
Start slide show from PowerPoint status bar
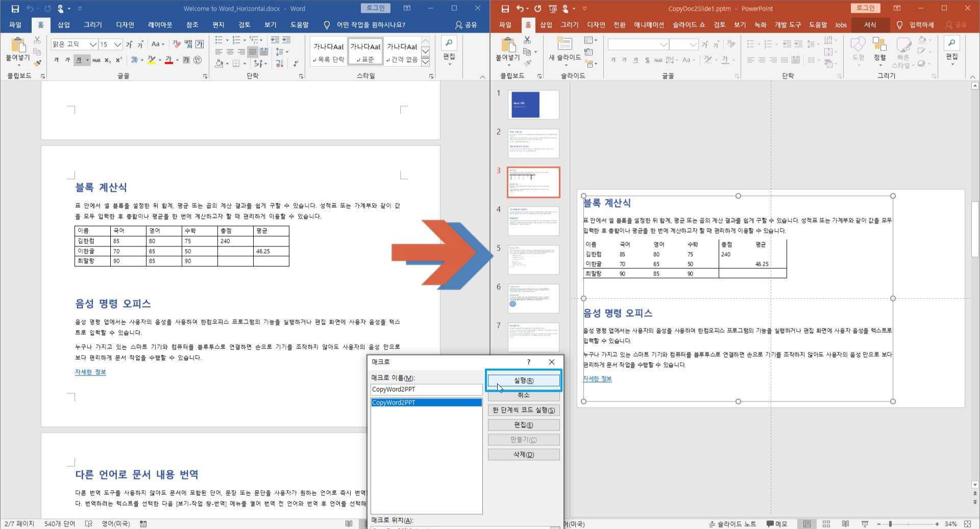[x=865, y=524]
